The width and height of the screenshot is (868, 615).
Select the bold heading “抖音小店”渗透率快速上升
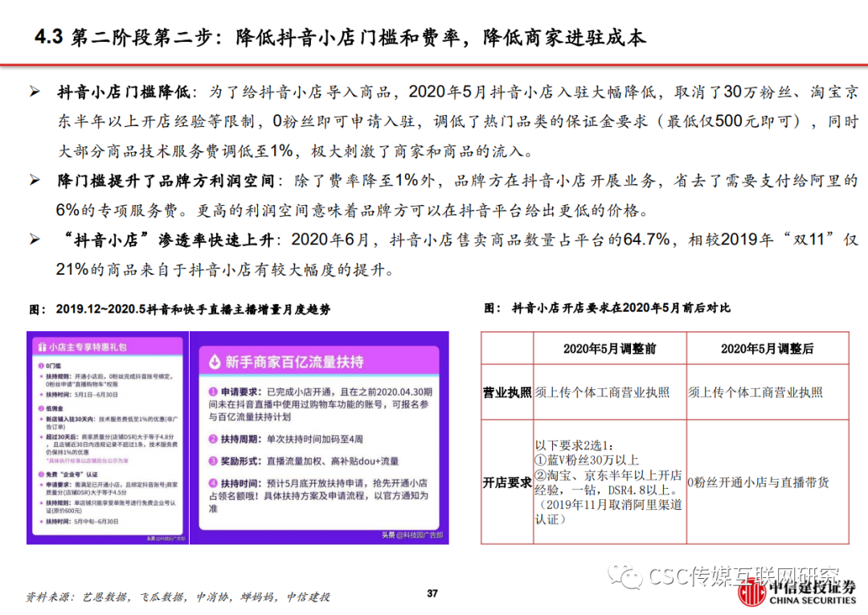click(x=169, y=240)
